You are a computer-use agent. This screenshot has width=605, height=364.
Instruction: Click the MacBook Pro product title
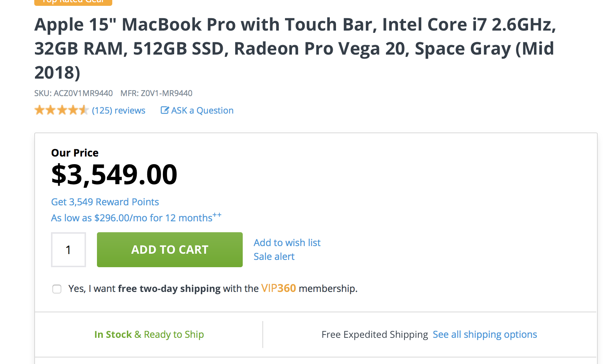tap(295, 48)
